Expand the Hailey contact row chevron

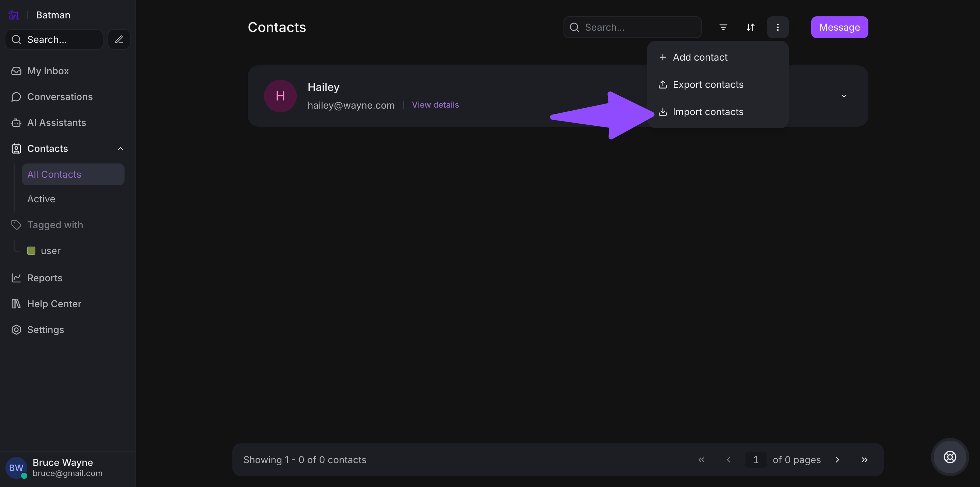844,96
